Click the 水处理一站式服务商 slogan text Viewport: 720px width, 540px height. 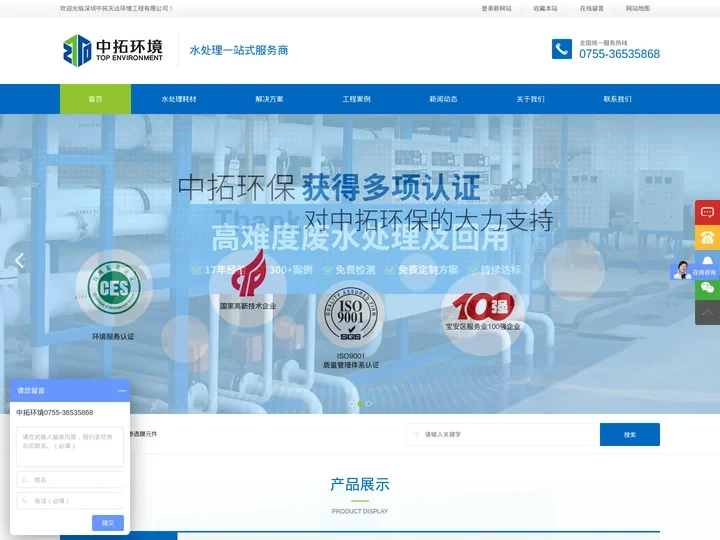pos(239,50)
